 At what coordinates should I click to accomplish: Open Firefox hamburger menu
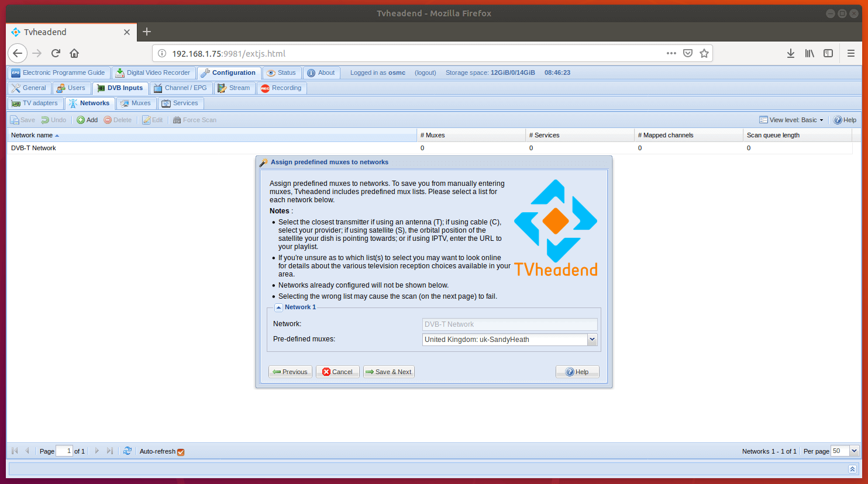pyautogui.click(x=850, y=53)
